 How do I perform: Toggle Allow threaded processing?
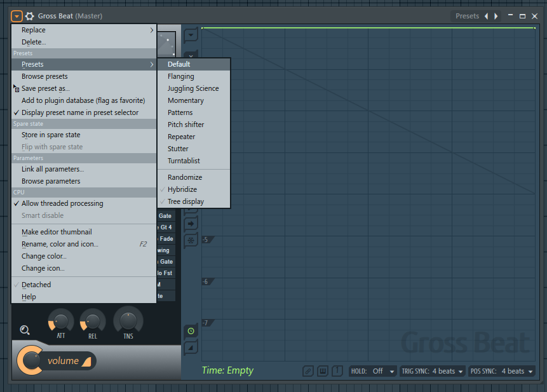click(x=84, y=203)
